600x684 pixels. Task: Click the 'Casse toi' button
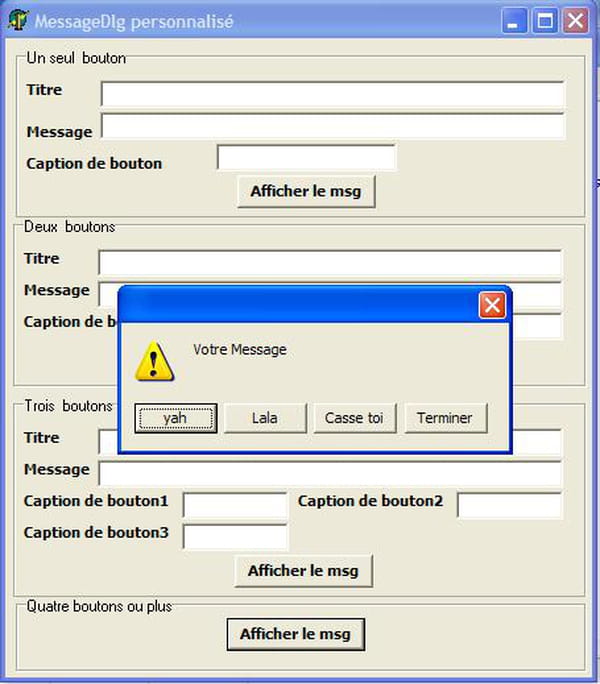355,418
